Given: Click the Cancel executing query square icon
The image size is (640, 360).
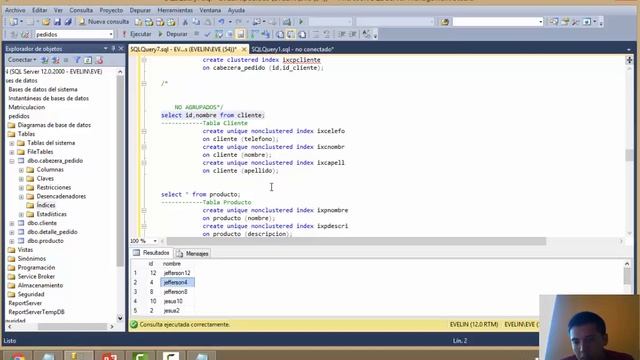Looking at the screenshot, I should point(197,34).
